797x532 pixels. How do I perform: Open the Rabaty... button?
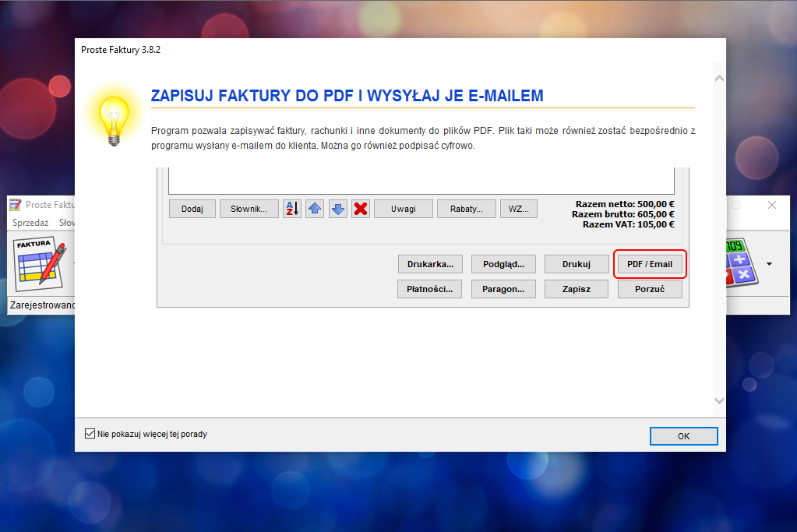coord(466,209)
